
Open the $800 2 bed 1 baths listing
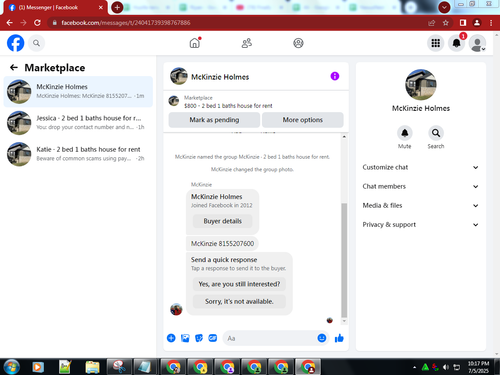(x=228, y=102)
